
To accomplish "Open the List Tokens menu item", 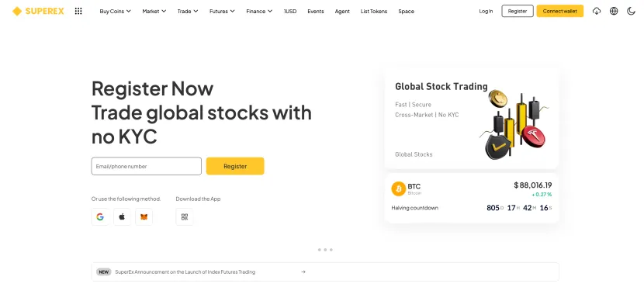I will [x=374, y=11].
